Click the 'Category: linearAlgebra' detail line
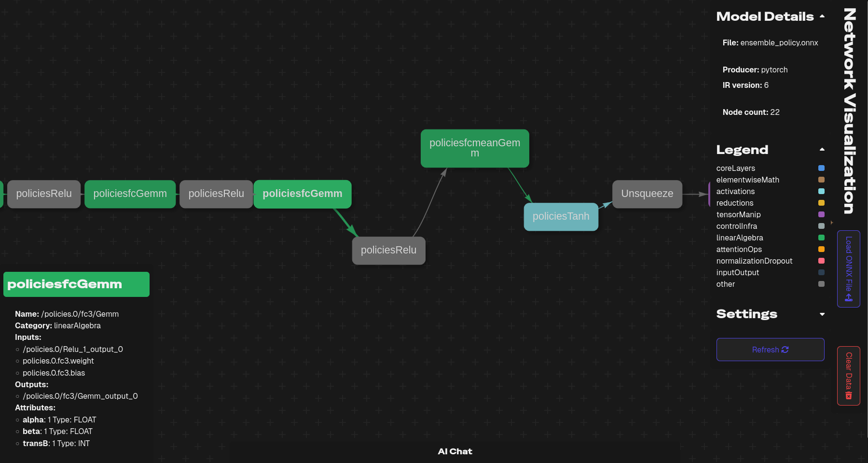The width and height of the screenshot is (868, 463). pyautogui.click(x=58, y=325)
